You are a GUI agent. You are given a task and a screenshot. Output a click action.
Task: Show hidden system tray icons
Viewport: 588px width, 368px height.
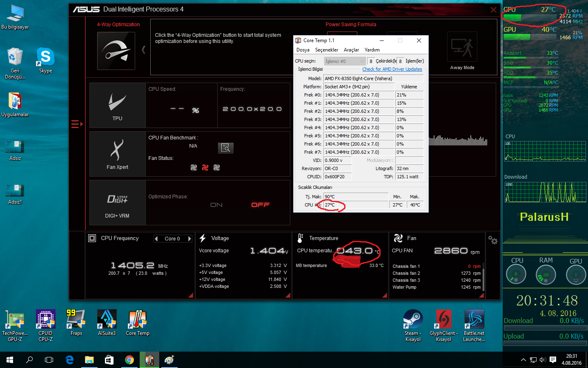click(523, 360)
